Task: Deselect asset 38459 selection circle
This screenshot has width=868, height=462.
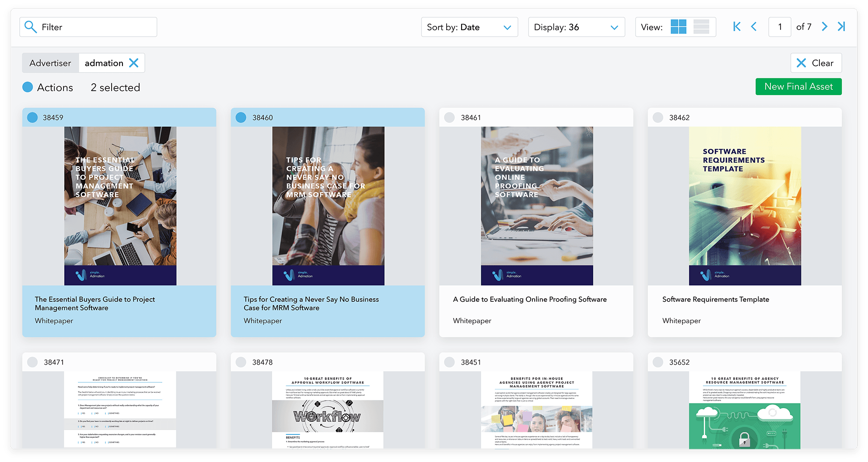Action: point(32,117)
